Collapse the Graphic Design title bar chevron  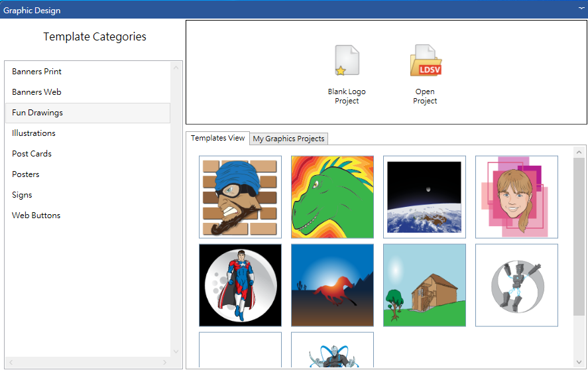[x=581, y=8]
